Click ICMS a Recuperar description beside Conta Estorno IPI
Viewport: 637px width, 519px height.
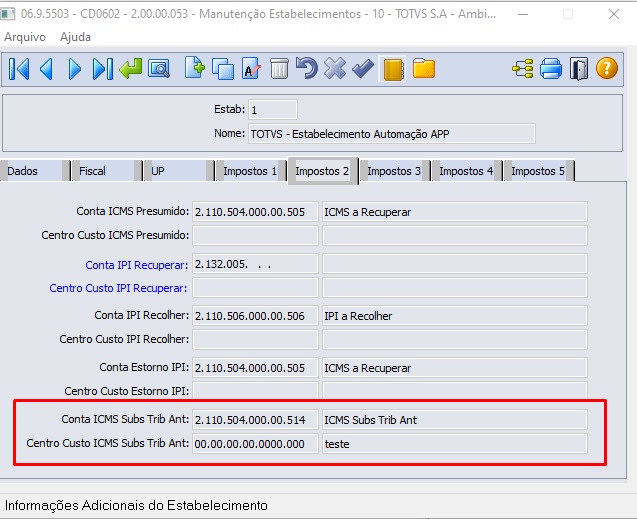click(x=455, y=368)
